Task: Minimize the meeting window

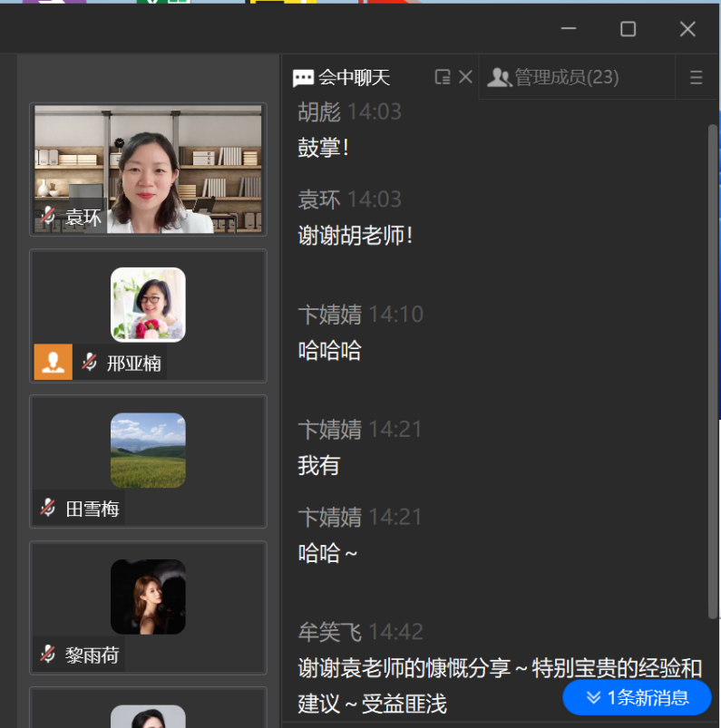Action: (x=568, y=29)
